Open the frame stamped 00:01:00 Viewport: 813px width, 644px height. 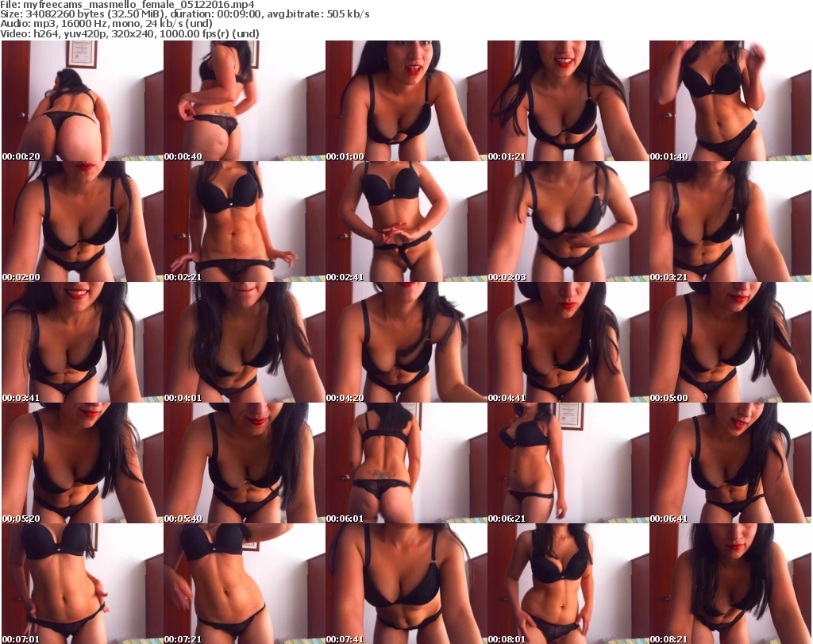tap(406, 101)
